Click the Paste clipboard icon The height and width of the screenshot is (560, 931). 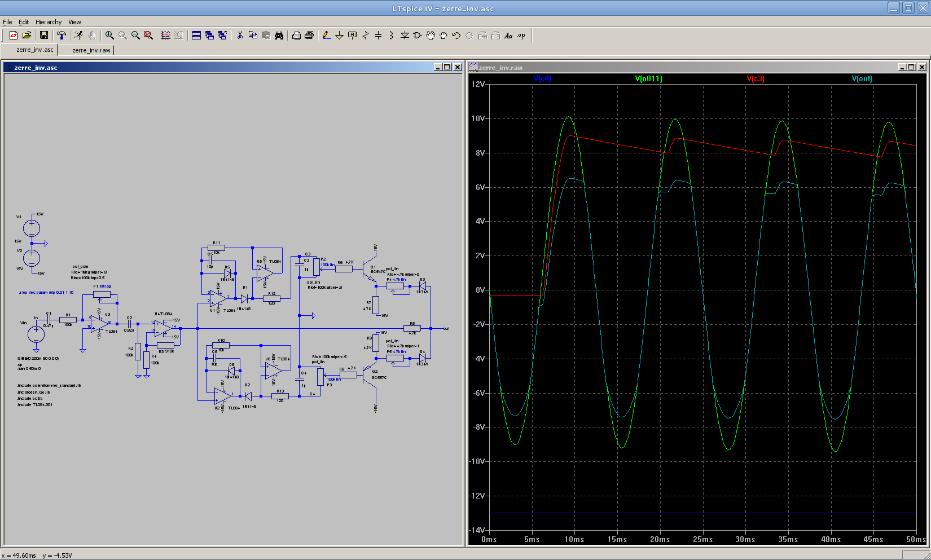[x=266, y=35]
